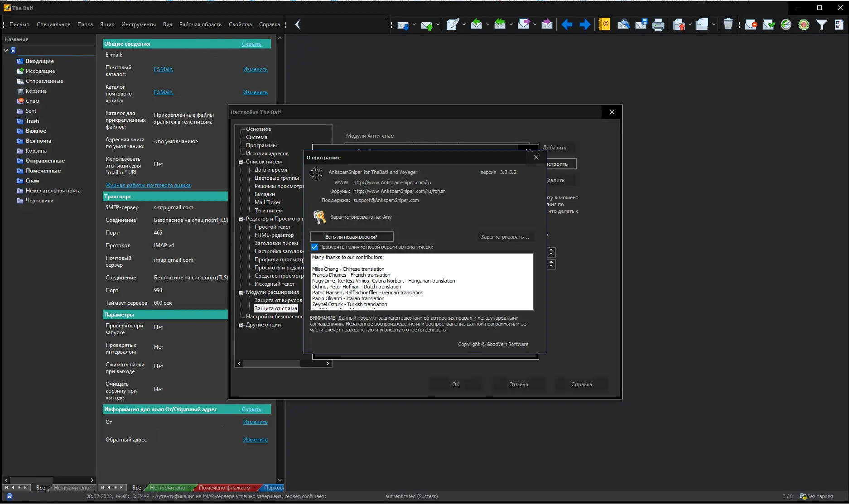
Task: Click the Send Queued Mail envelope icon
Action: 426,25
